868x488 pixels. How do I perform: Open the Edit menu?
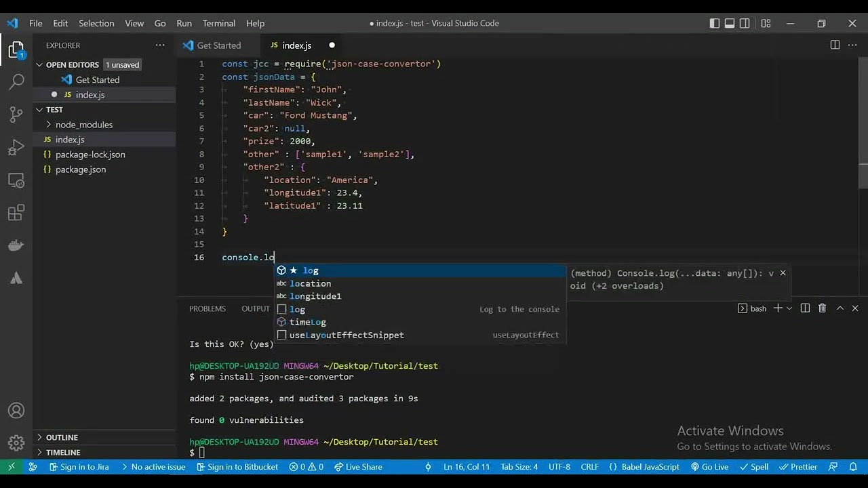coord(60,23)
